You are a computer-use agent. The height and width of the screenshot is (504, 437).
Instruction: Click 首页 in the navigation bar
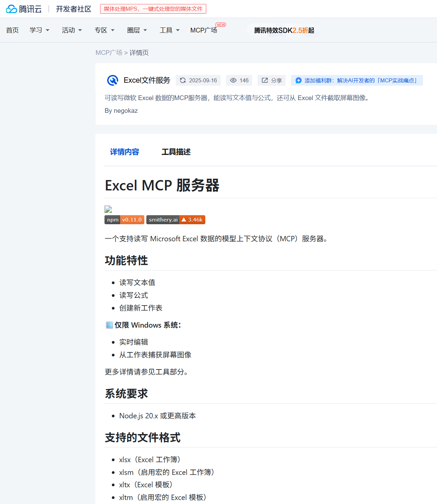pyautogui.click(x=12, y=30)
